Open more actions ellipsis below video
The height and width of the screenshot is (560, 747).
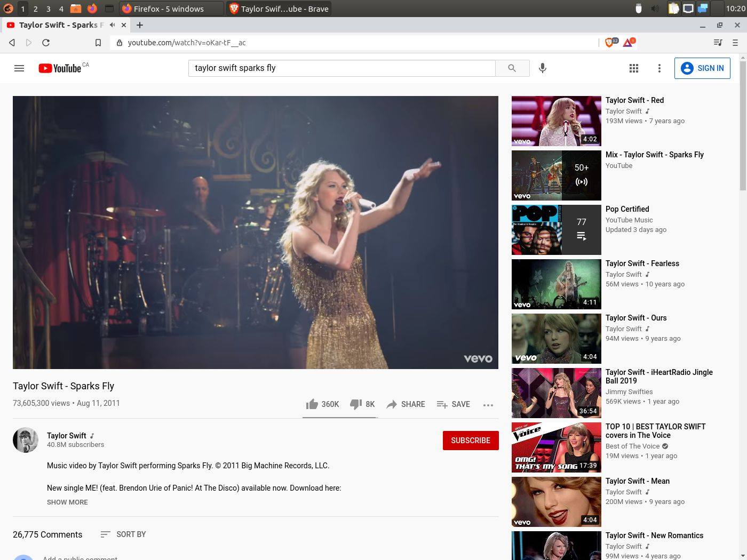tap(488, 405)
